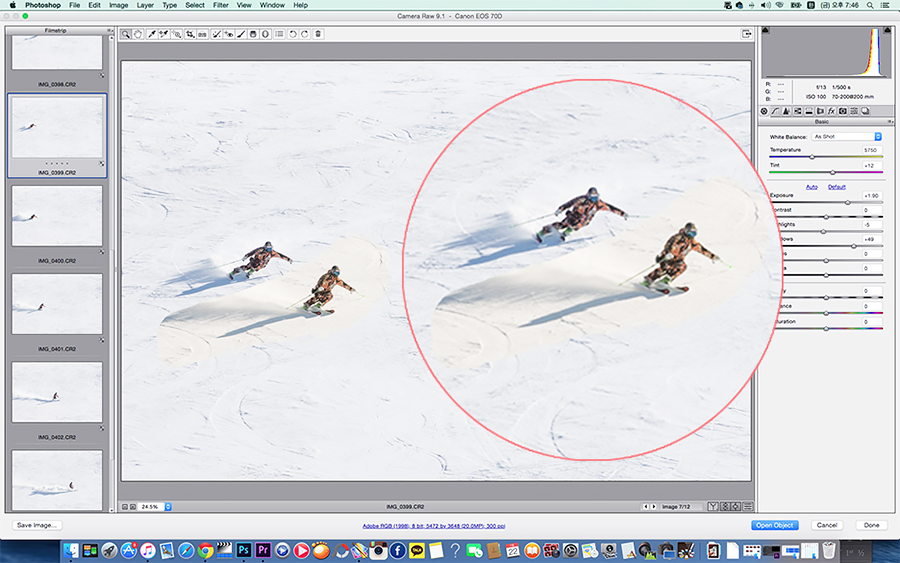Open the Basic panel options menu

(x=890, y=122)
